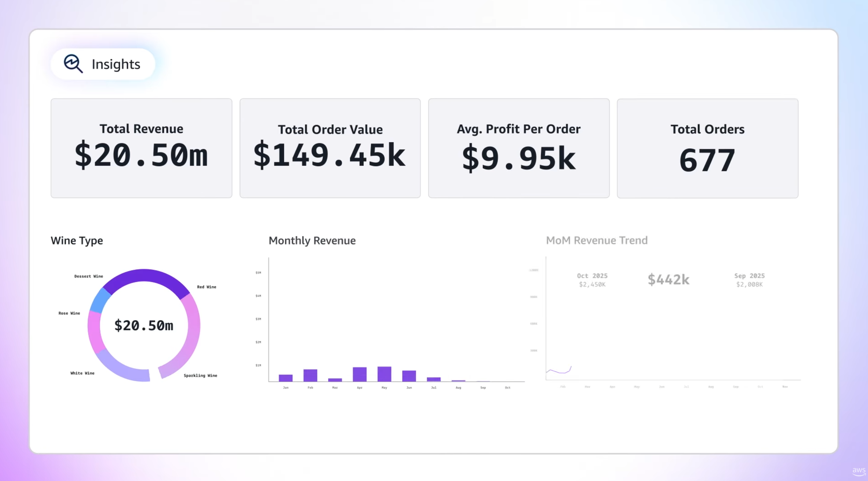Select the April revenue bar

pos(360,374)
